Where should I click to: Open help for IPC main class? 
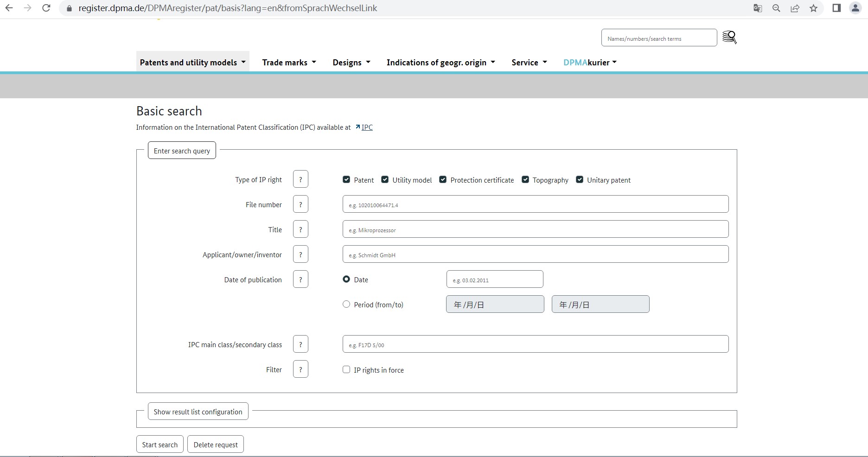click(300, 344)
